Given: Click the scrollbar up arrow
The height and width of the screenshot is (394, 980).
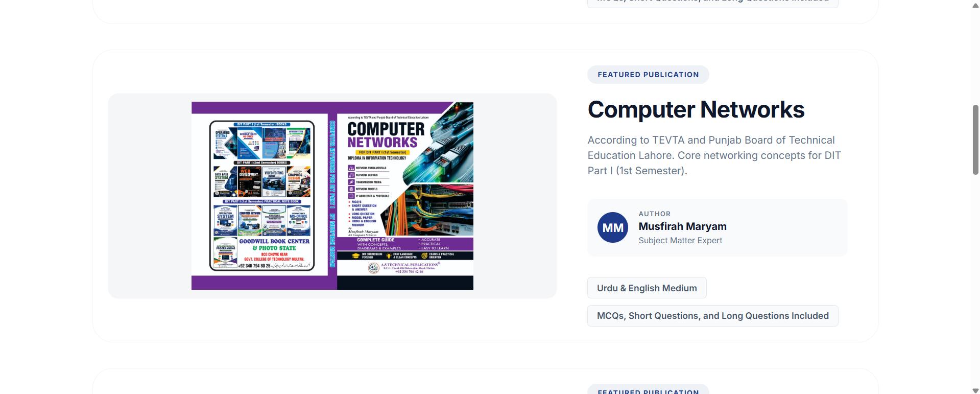Looking at the screenshot, I should coord(975,5).
